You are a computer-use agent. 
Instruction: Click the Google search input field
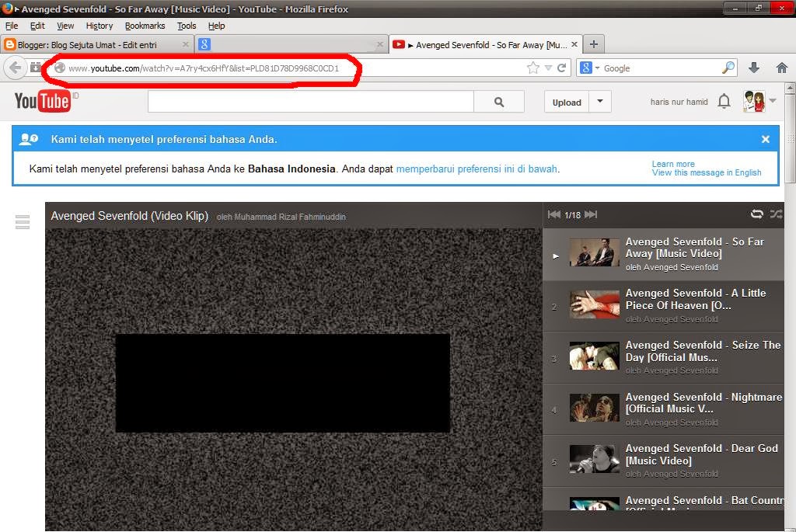[661, 68]
